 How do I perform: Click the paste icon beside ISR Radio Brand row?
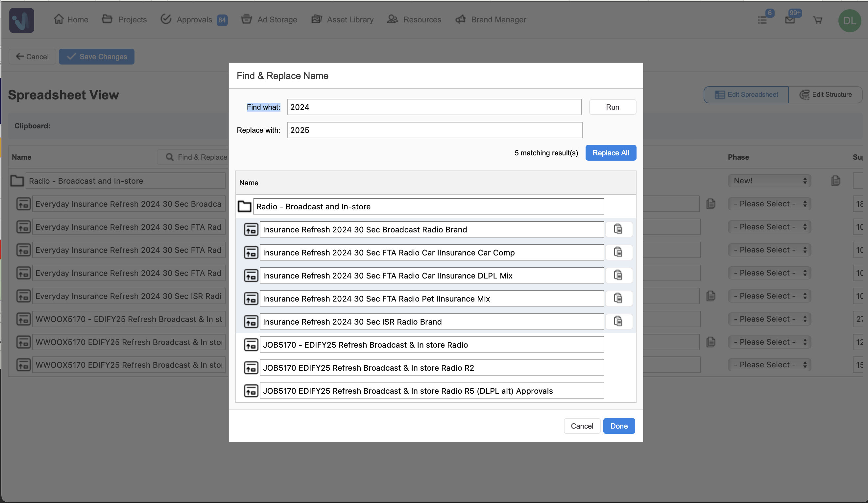tap(618, 321)
